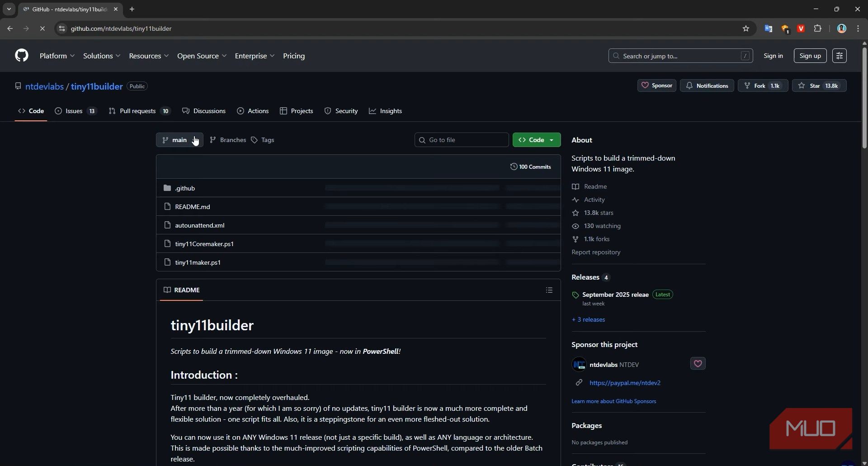The height and width of the screenshot is (466, 868).
Task: Click the appearance settings icon near Sign up
Action: (839, 56)
